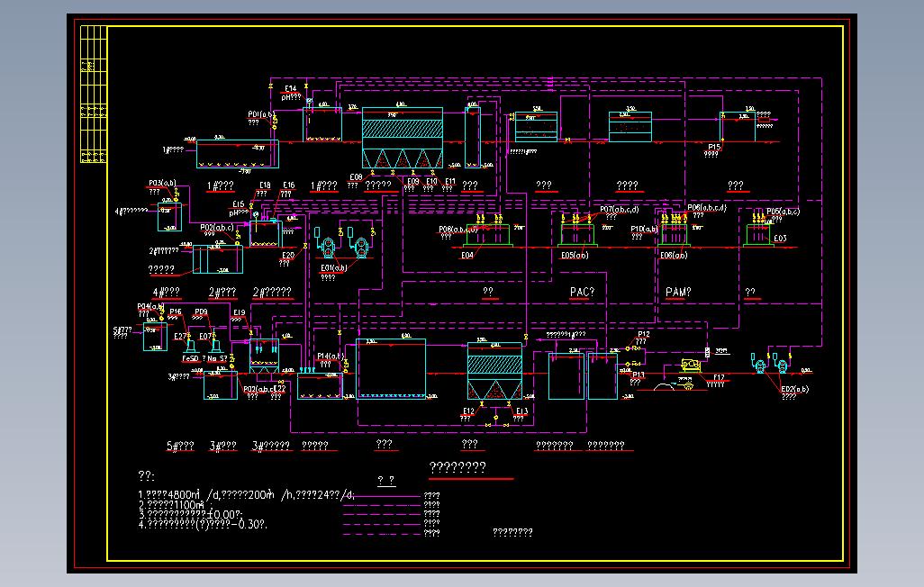Click the E06(a,b) tank label
This screenshot has width=924, height=587.
click(x=674, y=255)
